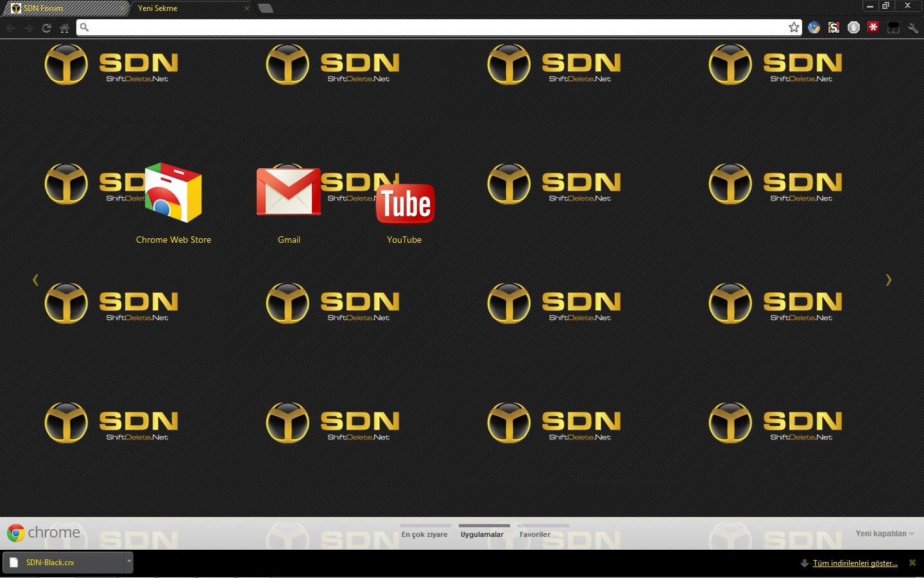This screenshot has width=924, height=578.
Task: Switch to the SDN Forum tab
Action: [x=67, y=8]
